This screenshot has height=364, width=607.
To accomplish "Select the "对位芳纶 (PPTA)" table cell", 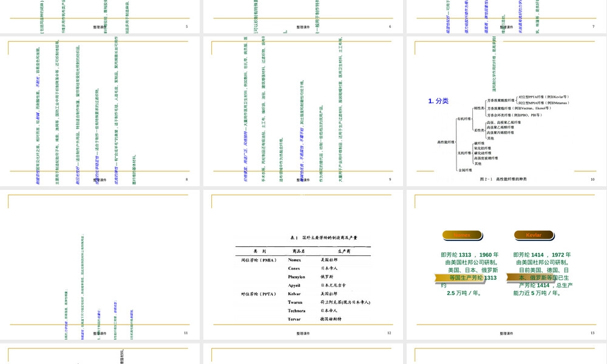I will point(259,294).
